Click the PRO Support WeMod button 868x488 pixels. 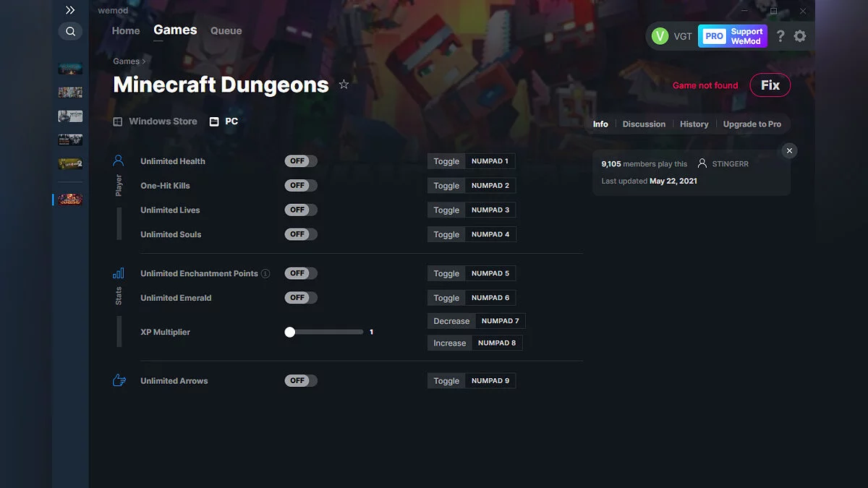click(733, 36)
